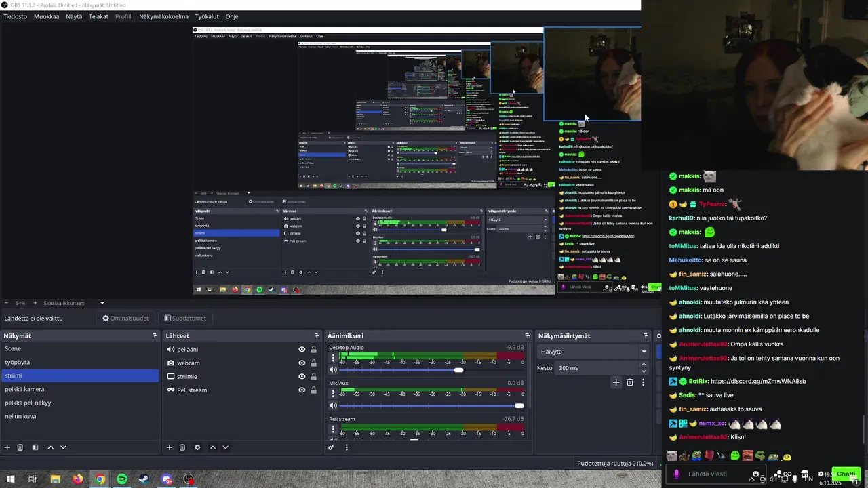Pop out the Äänimikseri dock panel
The width and height of the screenshot is (868, 488).
click(x=528, y=335)
